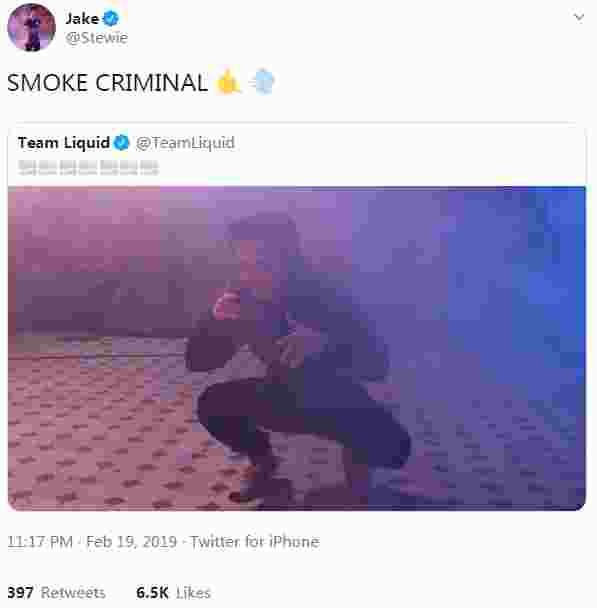Screen dimensions: 597x608
Task: Open the Twitter for iPhone source link
Action: click(255, 541)
